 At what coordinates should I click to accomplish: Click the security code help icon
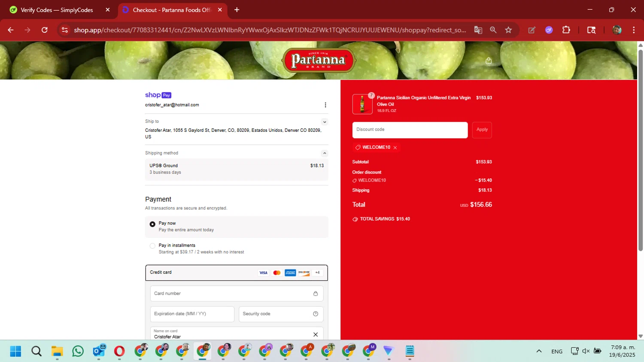click(316, 314)
